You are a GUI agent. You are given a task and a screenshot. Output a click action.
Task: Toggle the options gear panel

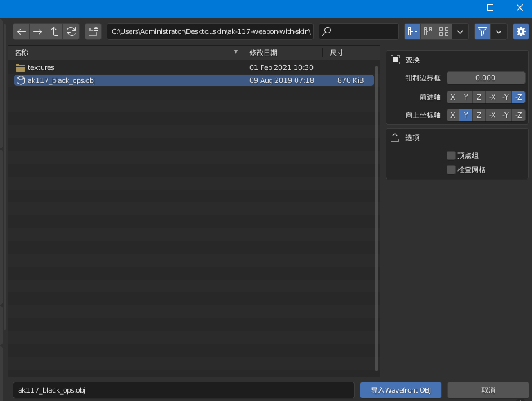pyautogui.click(x=520, y=31)
